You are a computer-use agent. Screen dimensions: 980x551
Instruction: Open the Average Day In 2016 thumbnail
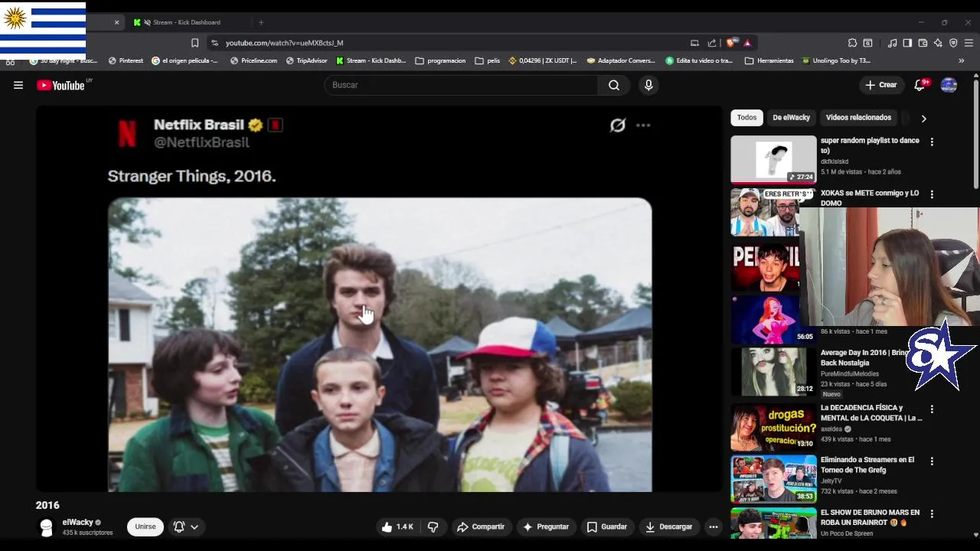[x=773, y=372]
